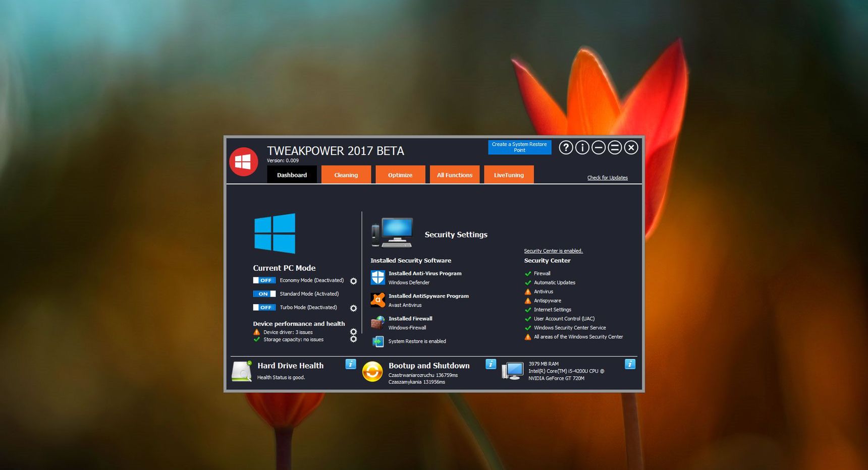
Task: Open the All Functions tab
Action: (x=455, y=174)
